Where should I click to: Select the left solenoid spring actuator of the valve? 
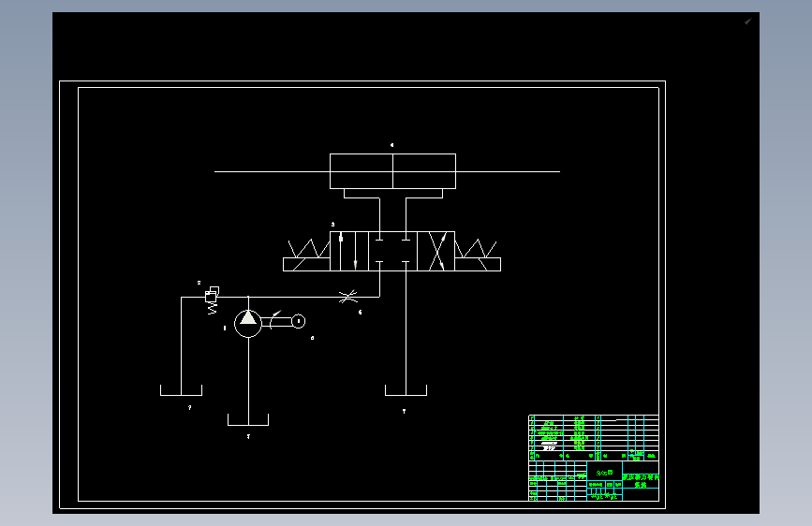click(x=306, y=256)
